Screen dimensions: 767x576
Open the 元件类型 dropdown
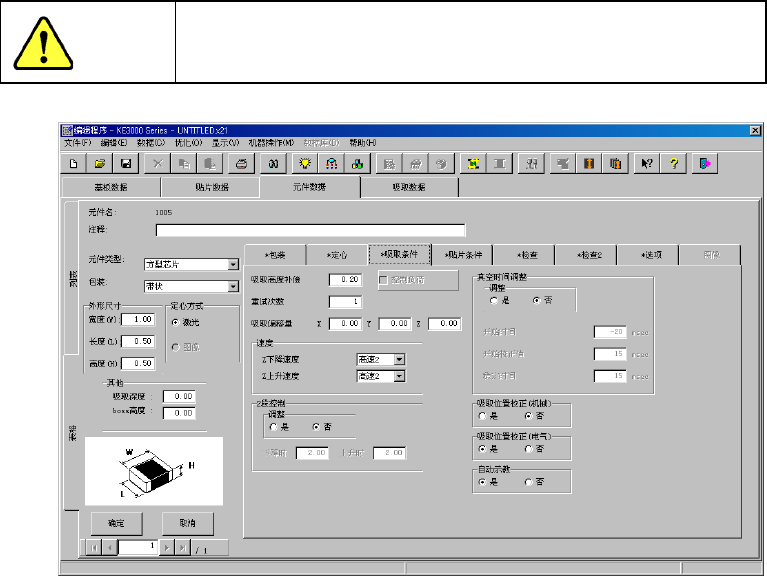click(233, 265)
